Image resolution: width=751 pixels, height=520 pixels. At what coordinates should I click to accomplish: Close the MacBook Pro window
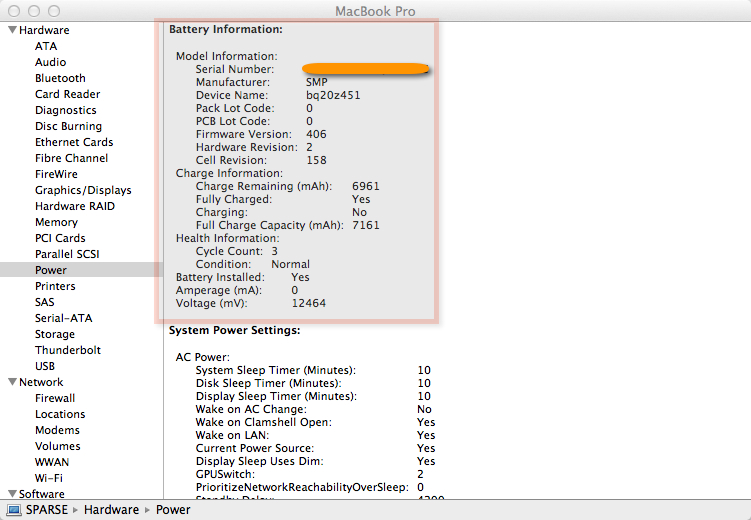(x=14, y=11)
